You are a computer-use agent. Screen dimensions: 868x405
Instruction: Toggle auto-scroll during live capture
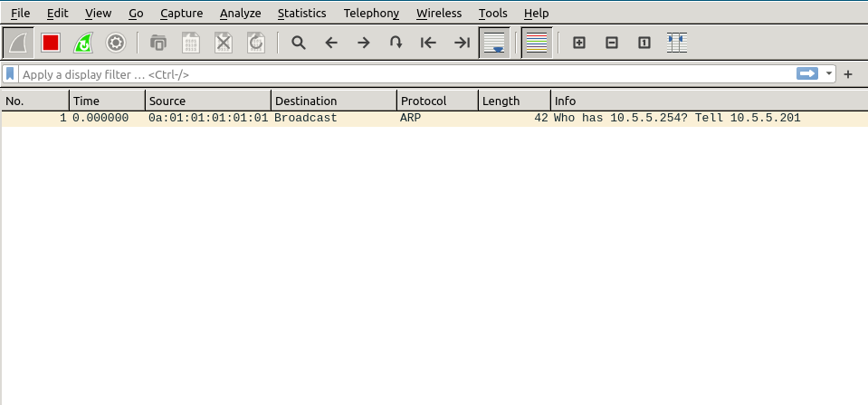click(494, 43)
